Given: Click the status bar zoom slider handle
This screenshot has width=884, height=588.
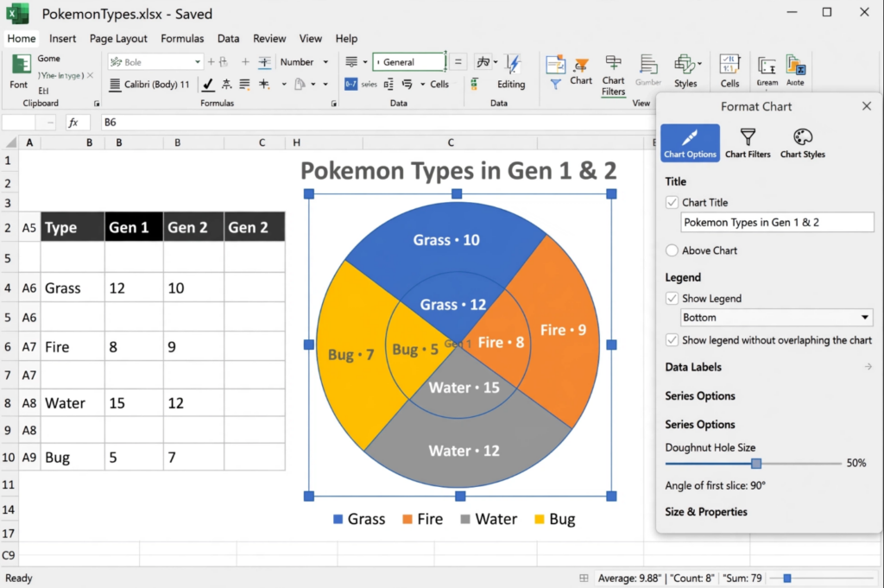Looking at the screenshot, I should (x=787, y=578).
